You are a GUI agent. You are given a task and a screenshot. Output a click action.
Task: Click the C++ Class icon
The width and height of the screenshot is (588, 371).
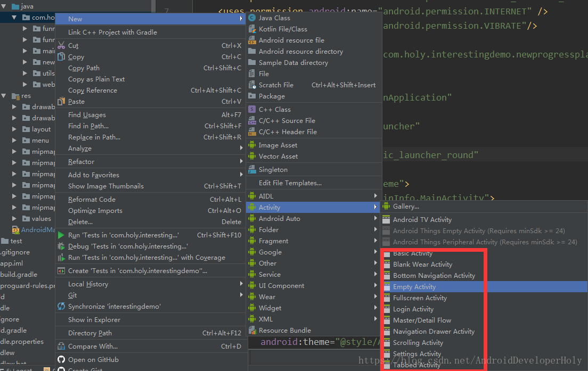coord(252,110)
